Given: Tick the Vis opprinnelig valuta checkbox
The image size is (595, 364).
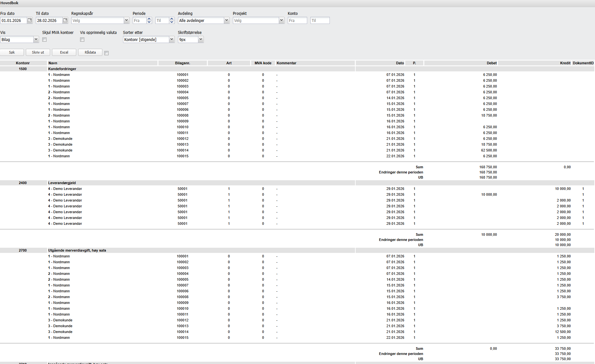Looking at the screenshot, I should pyautogui.click(x=82, y=40).
